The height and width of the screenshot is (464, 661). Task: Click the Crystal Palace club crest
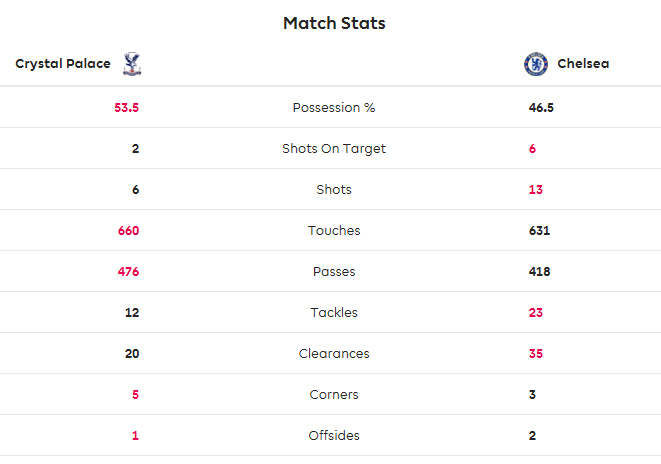(131, 64)
